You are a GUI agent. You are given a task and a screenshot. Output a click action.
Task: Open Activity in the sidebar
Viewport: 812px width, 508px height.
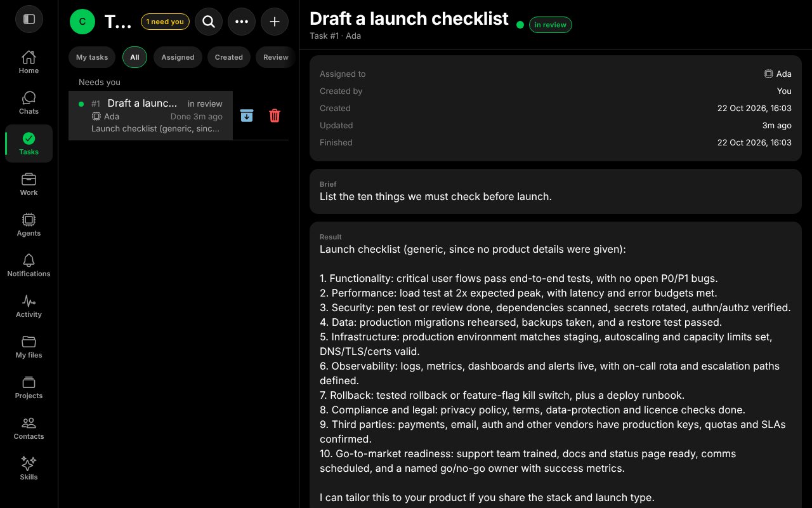tap(29, 306)
